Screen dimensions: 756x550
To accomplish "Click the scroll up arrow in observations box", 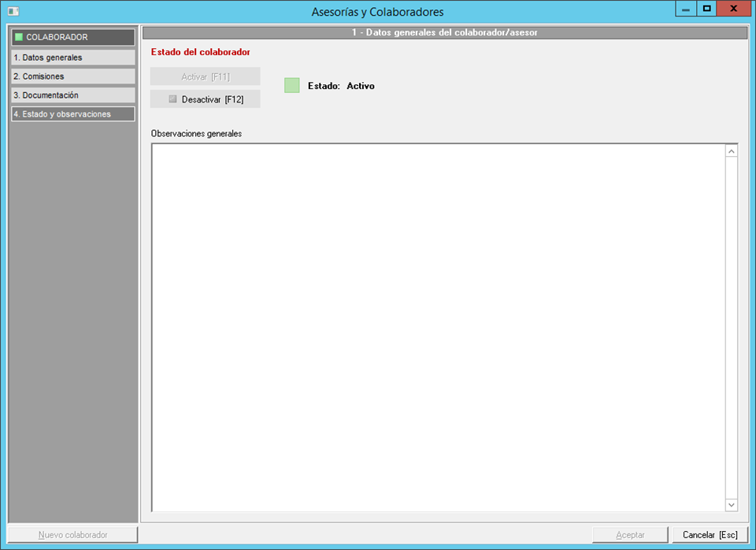I will click(732, 151).
